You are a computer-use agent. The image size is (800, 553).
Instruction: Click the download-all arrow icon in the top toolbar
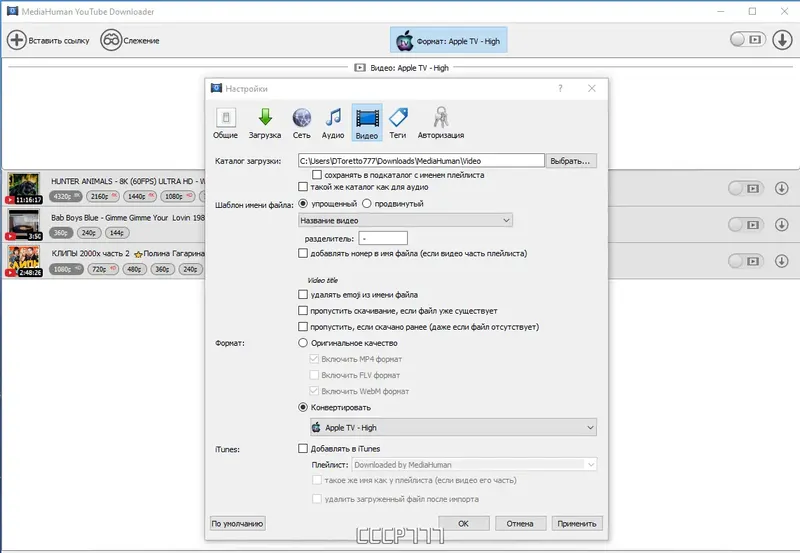(x=782, y=40)
